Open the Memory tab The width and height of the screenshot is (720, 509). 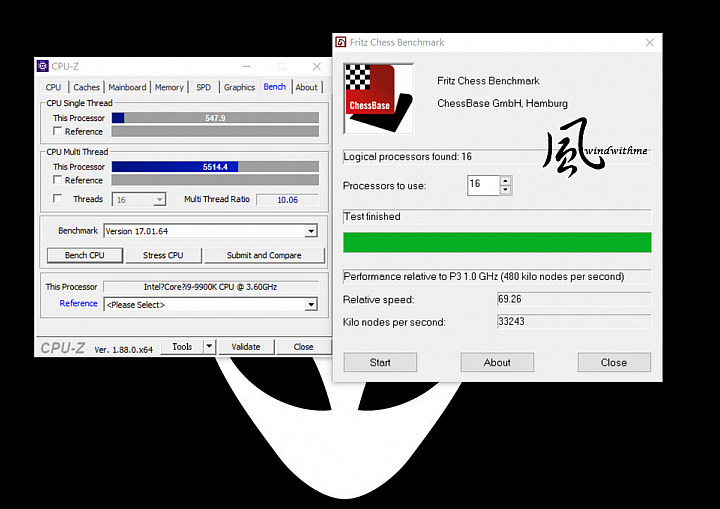[169, 87]
